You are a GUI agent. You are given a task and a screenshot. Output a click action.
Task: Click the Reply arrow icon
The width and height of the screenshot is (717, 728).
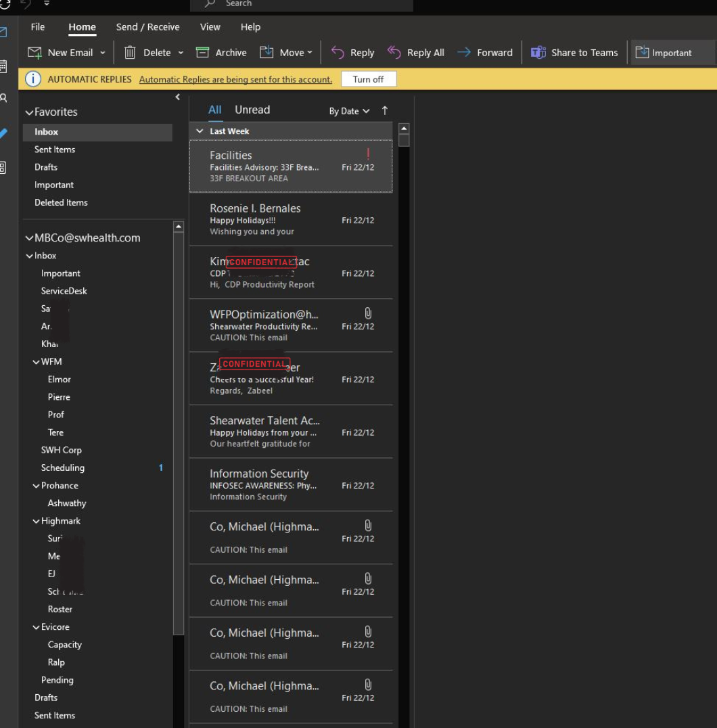pyautogui.click(x=338, y=53)
